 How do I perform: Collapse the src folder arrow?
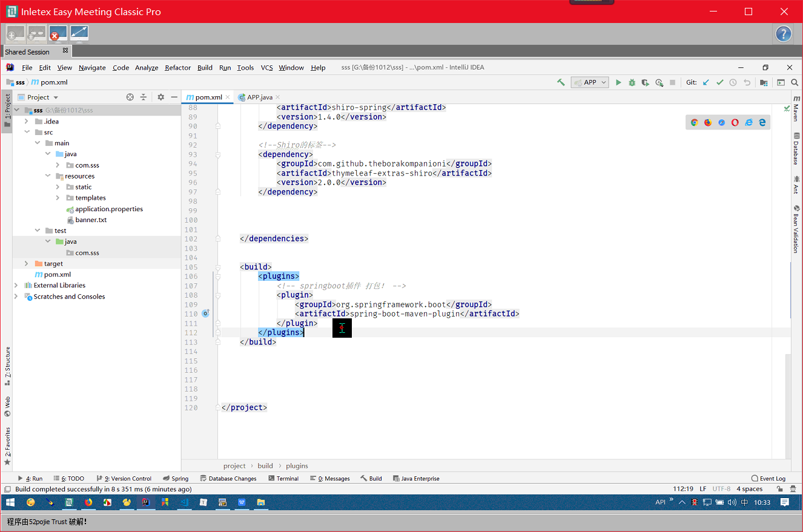27,132
